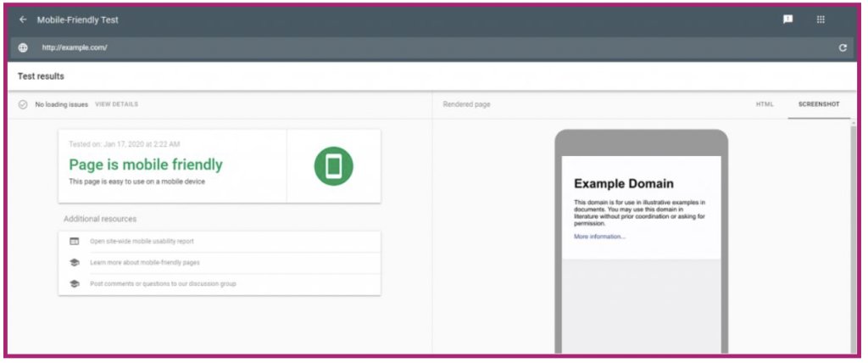Click the back arrow beside Mobile-Friendly Test
Screen dimensions: 868x363
coord(23,20)
